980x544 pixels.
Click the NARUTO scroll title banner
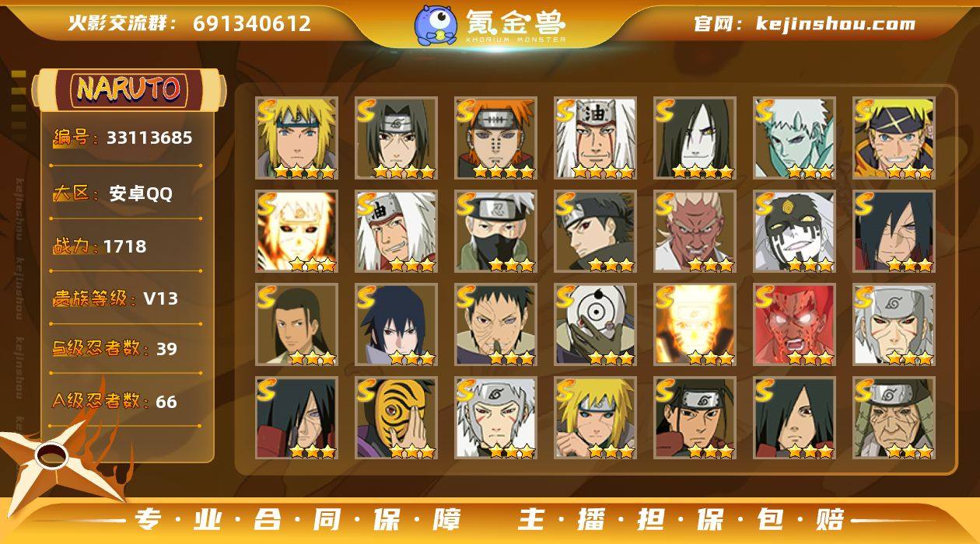[x=128, y=89]
